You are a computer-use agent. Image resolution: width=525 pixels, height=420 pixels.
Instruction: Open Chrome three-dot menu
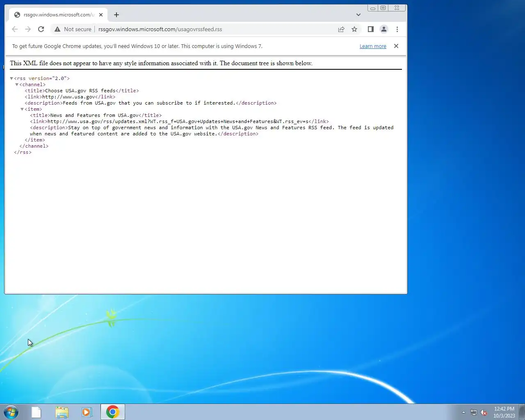(x=397, y=29)
